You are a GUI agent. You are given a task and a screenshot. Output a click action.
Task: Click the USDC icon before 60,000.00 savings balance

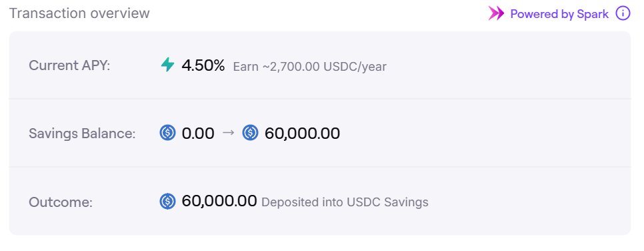tap(250, 133)
